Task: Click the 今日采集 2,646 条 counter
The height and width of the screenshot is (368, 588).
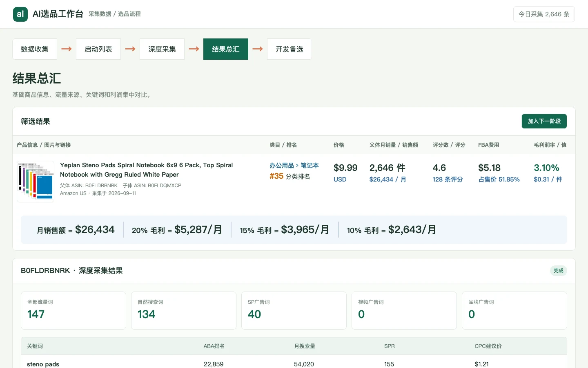Action: tap(544, 14)
